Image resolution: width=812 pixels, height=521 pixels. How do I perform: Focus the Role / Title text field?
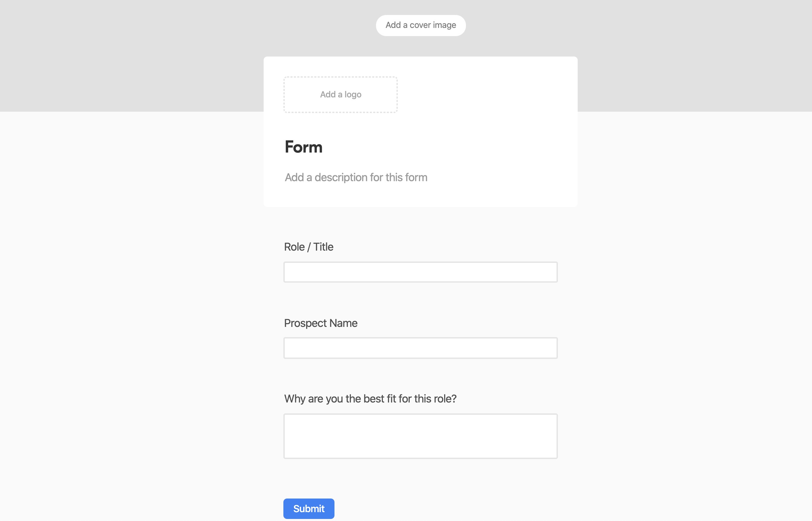pos(421,272)
